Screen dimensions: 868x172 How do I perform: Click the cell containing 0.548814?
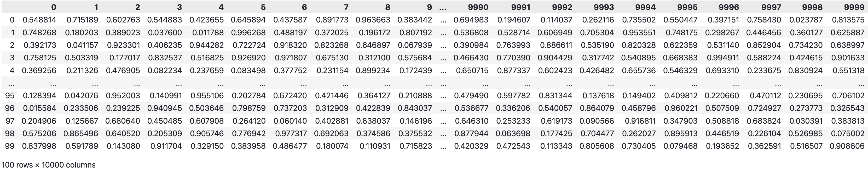tap(39, 20)
